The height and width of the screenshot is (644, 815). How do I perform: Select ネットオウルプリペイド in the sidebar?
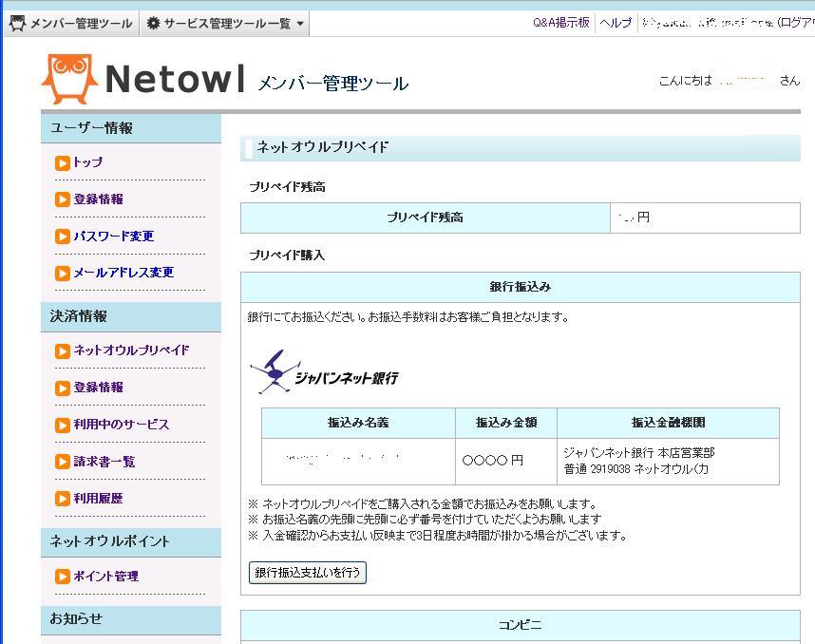tap(131, 350)
